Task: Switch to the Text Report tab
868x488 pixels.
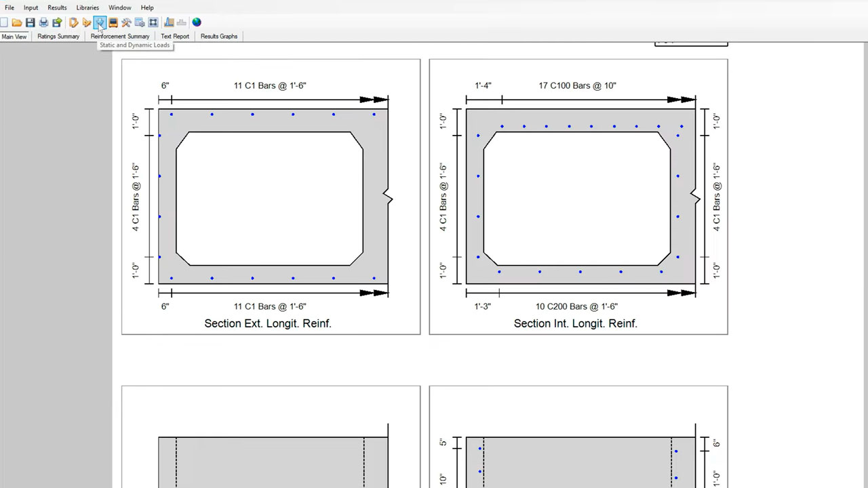Action: pos(175,37)
